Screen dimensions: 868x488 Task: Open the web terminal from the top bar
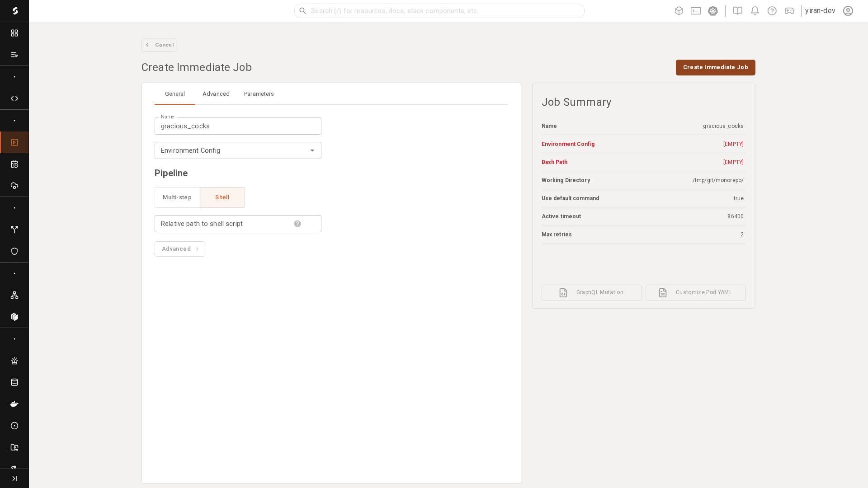(696, 11)
